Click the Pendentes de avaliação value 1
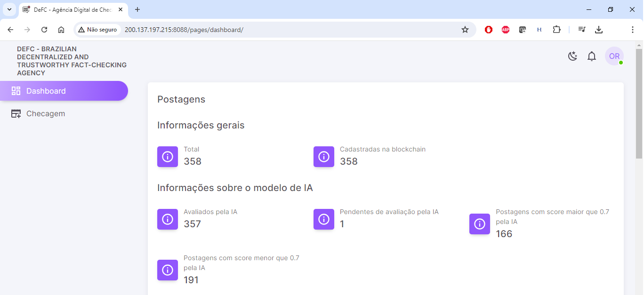This screenshot has width=644, height=295. click(342, 224)
